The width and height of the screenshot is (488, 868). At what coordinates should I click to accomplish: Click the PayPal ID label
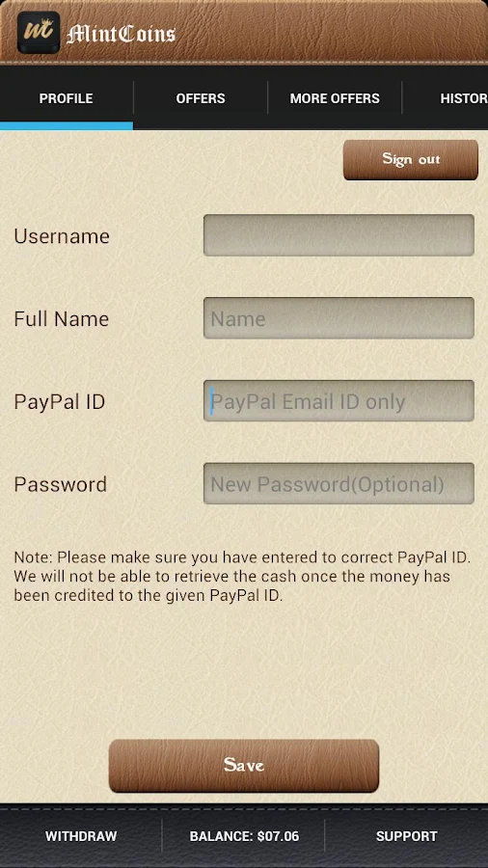59,402
